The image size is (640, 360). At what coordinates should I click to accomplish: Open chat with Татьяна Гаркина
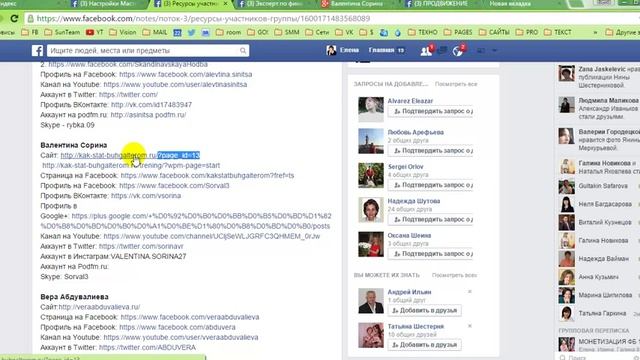598,313
